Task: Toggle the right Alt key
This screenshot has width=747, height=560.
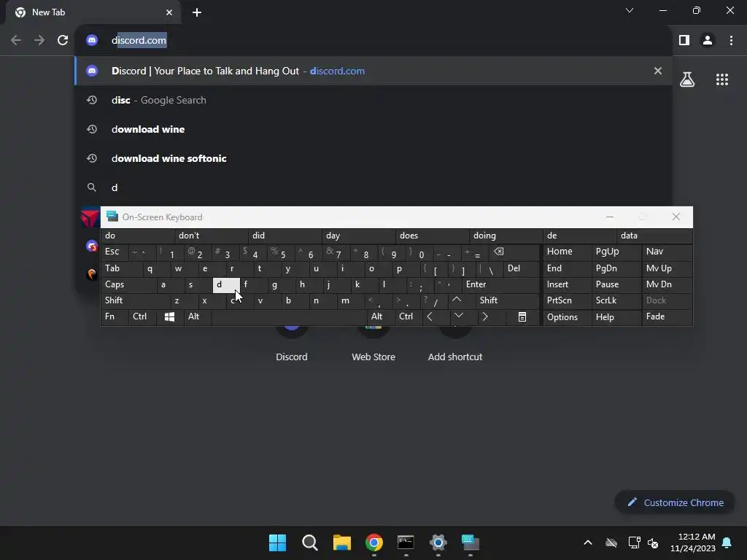Action: pyautogui.click(x=381, y=316)
